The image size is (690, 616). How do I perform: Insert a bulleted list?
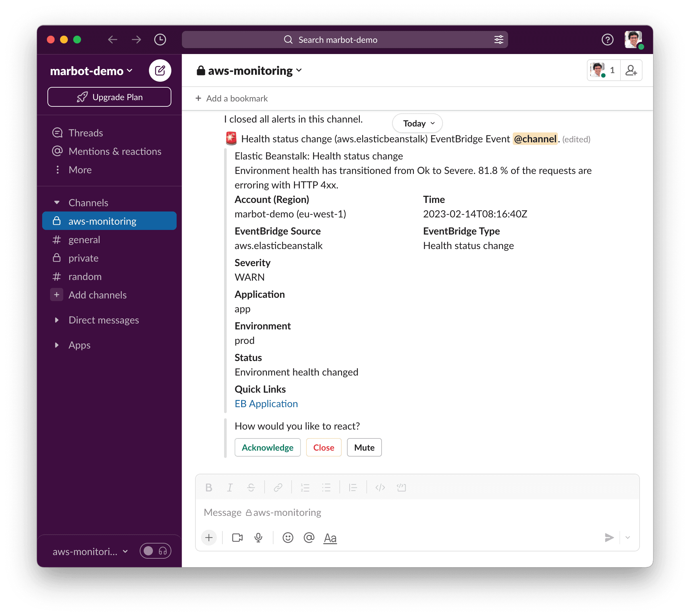click(326, 488)
